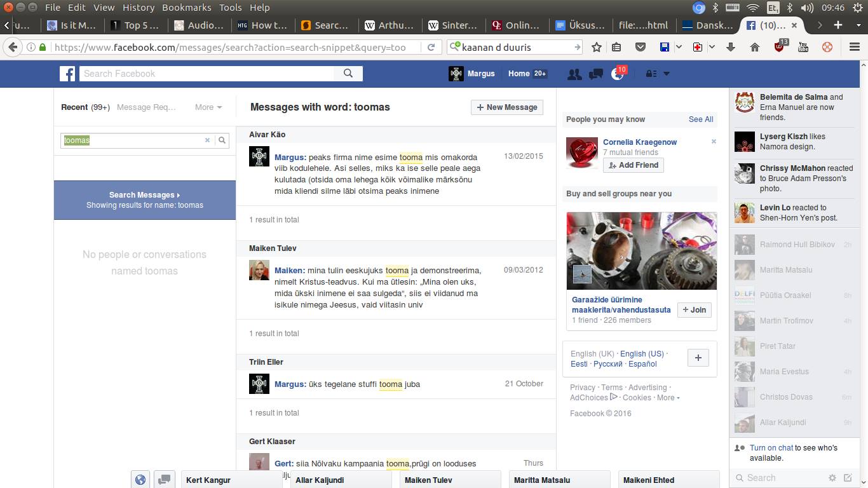This screenshot has height=488, width=868.
Task: Click the Pocket icon in toolbar
Action: click(x=641, y=47)
